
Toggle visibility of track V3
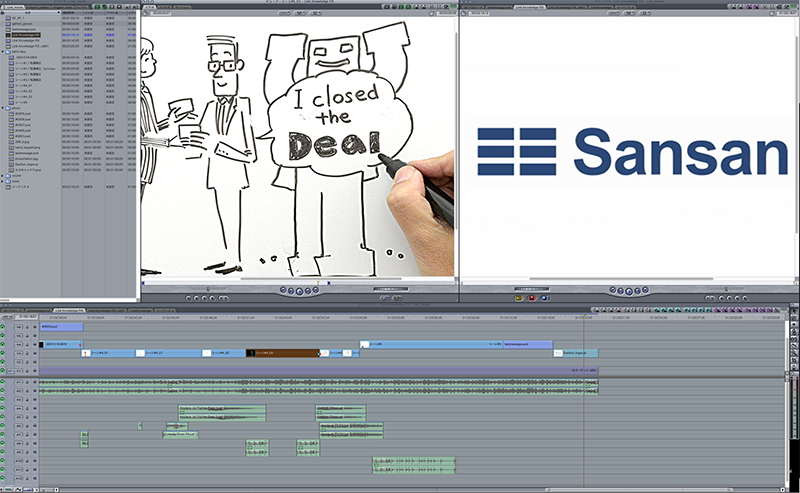pos(3,353)
